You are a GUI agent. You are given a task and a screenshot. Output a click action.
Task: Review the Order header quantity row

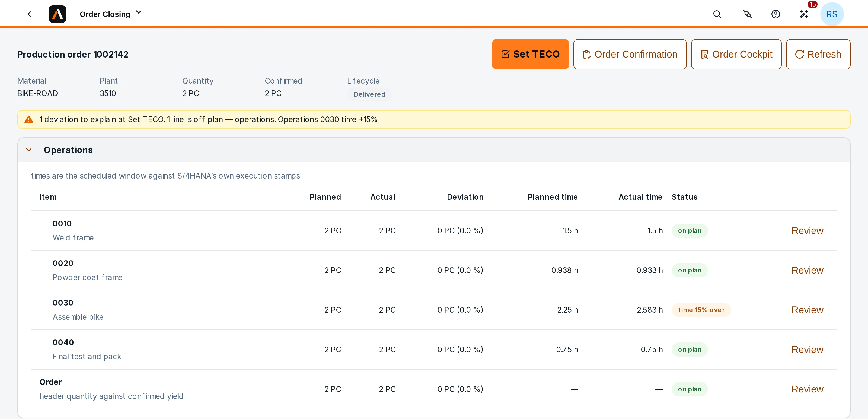point(807,389)
